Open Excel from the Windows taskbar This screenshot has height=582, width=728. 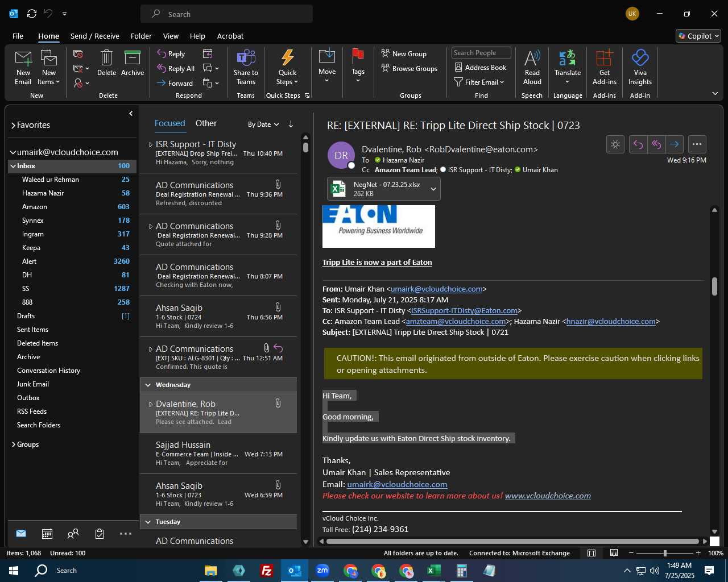pyautogui.click(x=434, y=571)
